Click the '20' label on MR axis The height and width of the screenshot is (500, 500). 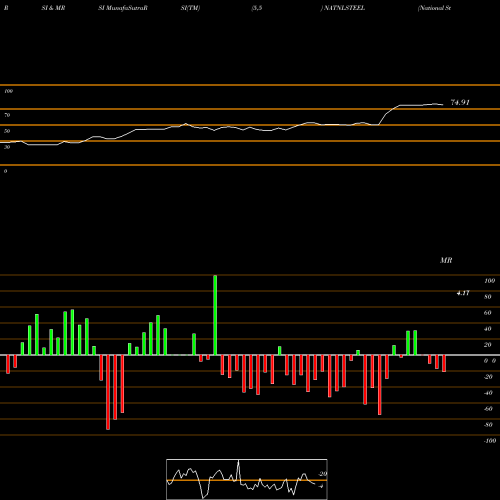(x=488, y=345)
